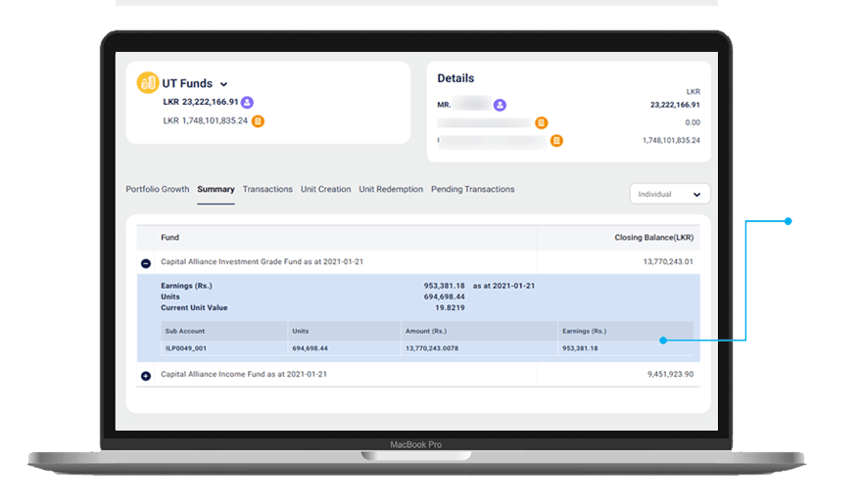Click closing balance 9,451,923.90

click(x=670, y=374)
